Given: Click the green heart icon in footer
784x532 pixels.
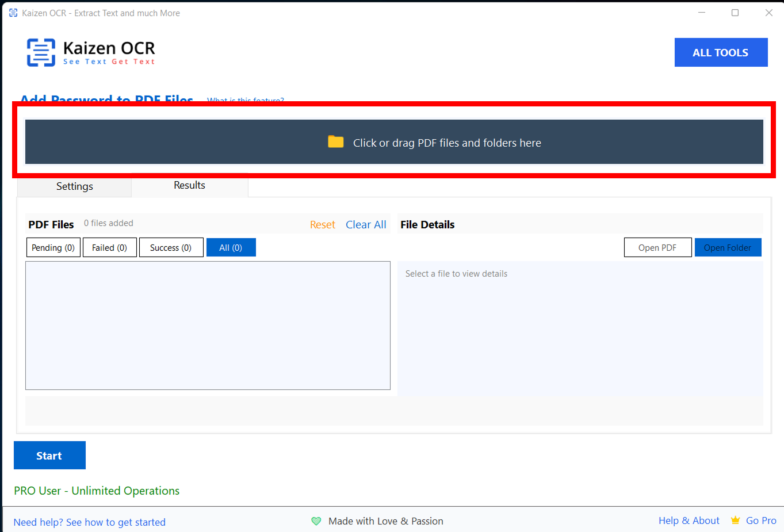Looking at the screenshot, I should tap(316, 521).
